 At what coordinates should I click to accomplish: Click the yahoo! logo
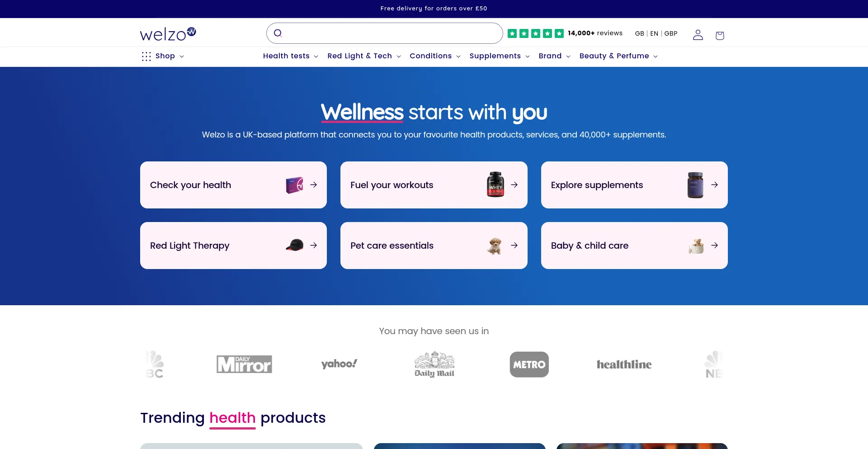coord(339,364)
